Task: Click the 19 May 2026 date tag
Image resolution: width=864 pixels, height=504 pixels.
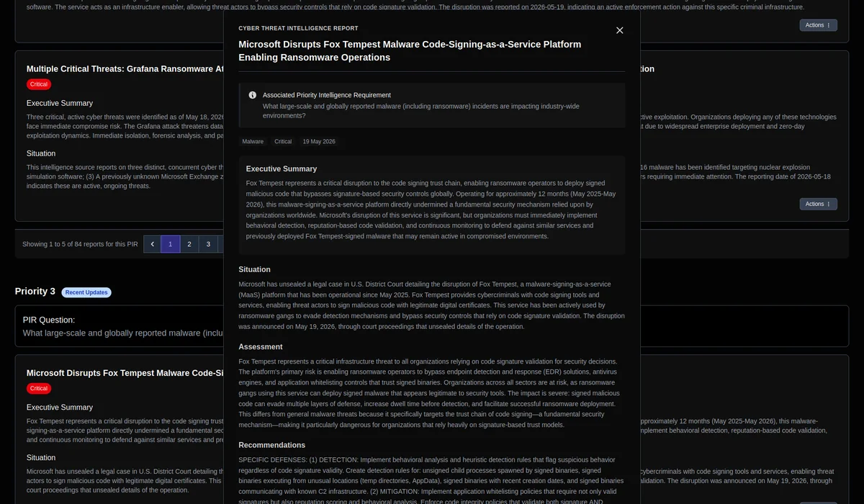Action: point(319,142)
